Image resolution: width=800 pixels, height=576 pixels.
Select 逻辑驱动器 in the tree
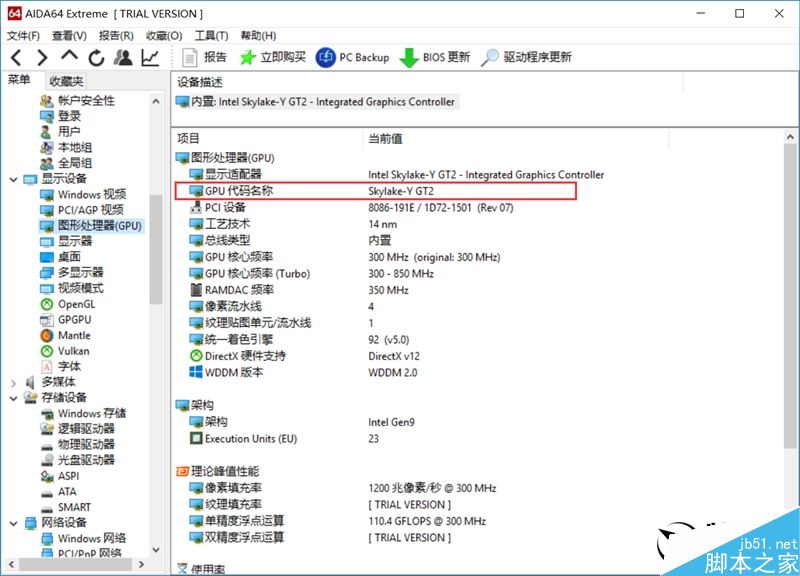(78, 430)
